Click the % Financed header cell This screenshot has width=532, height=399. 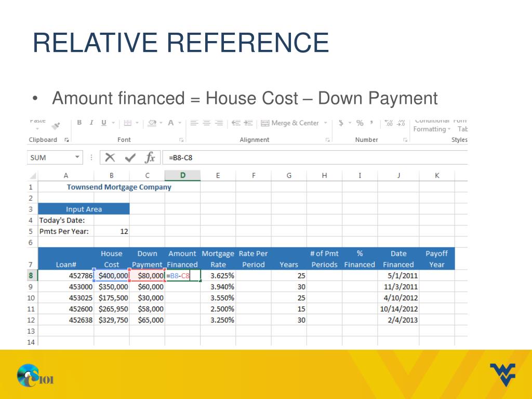coord(360,259)
